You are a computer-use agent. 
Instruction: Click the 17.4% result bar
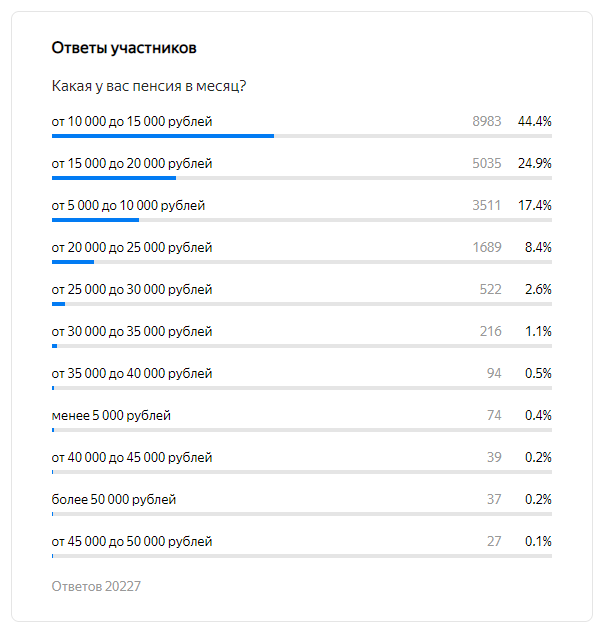point(95,220)
